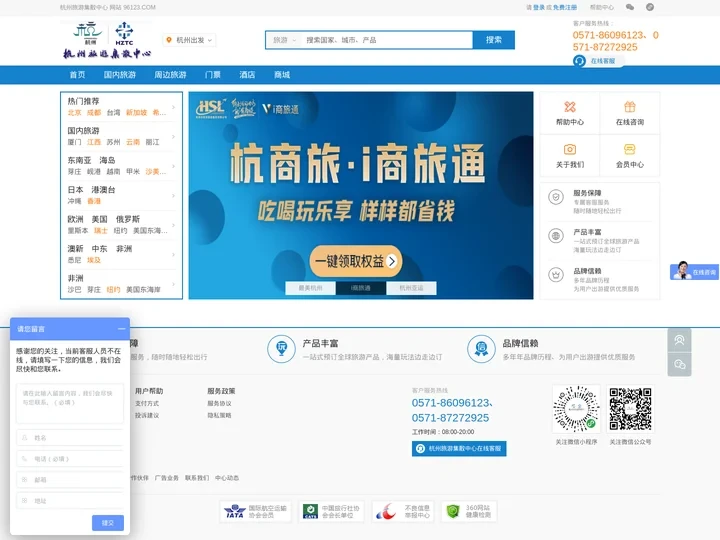Viewport: 720px width, 540px height.
Task: Click the WeChat official account QR code
Action: click(630, 409)
